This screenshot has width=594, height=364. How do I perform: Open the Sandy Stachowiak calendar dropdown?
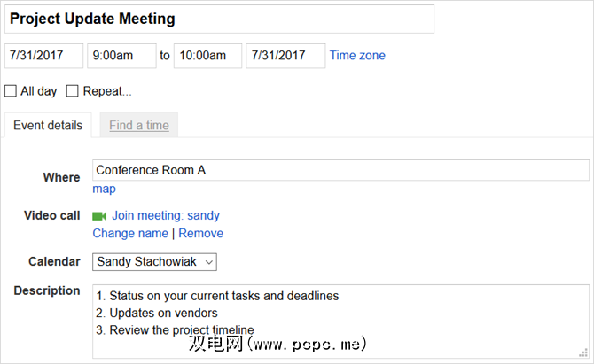[154, 262]
